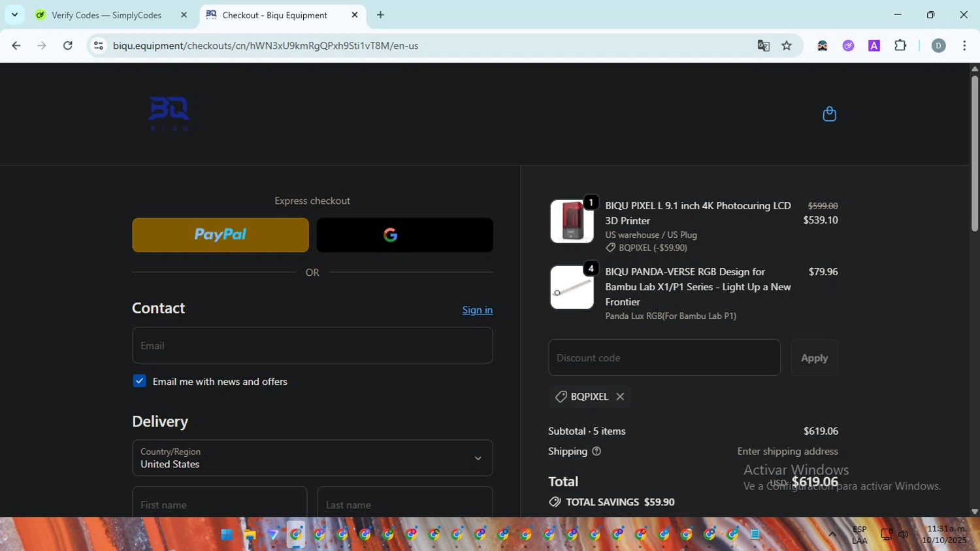Focus the Email input field
Viewport: 980px width, 551px height.
pos(312,345)
